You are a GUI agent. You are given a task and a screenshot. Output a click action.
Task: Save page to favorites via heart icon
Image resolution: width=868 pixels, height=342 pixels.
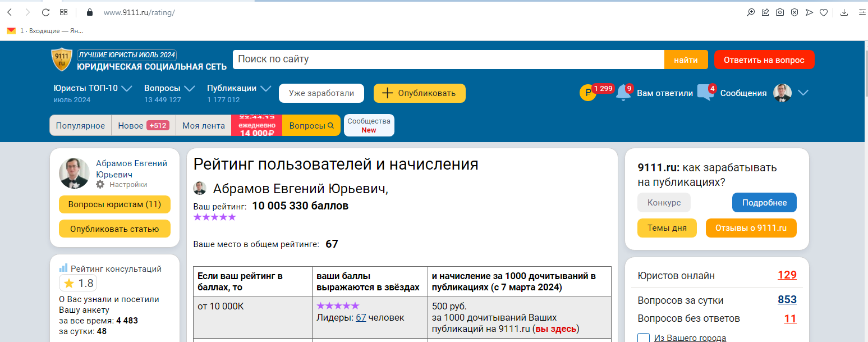click(x=824, y=12)
